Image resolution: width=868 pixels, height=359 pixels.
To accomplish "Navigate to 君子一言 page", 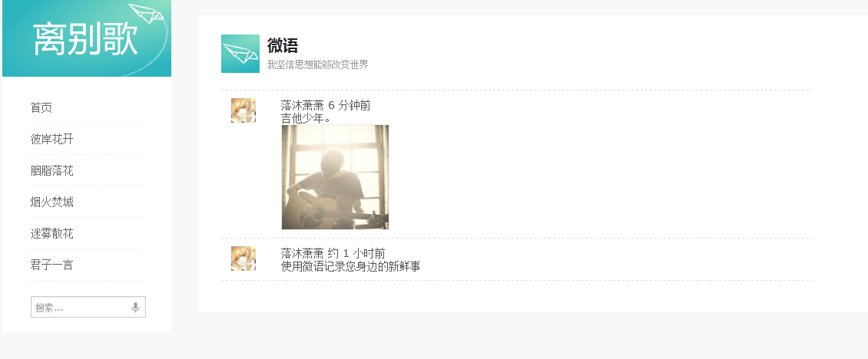I will (x=51, y=265).
